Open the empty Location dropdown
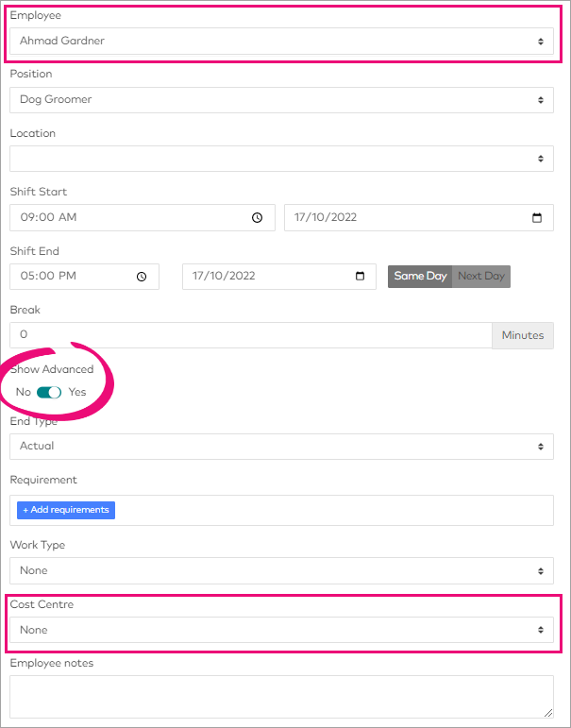This screenshot has height=728, width=571. (x=281, y=159)
